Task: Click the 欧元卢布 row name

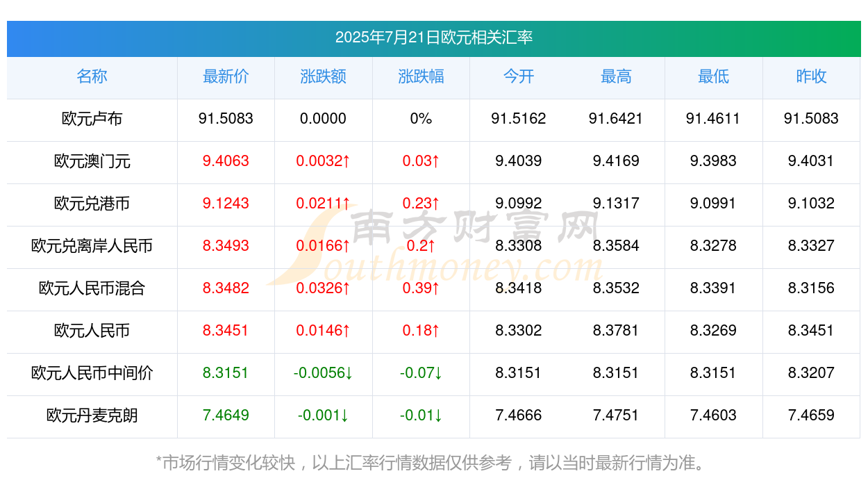Action: (x=92, y=119)
